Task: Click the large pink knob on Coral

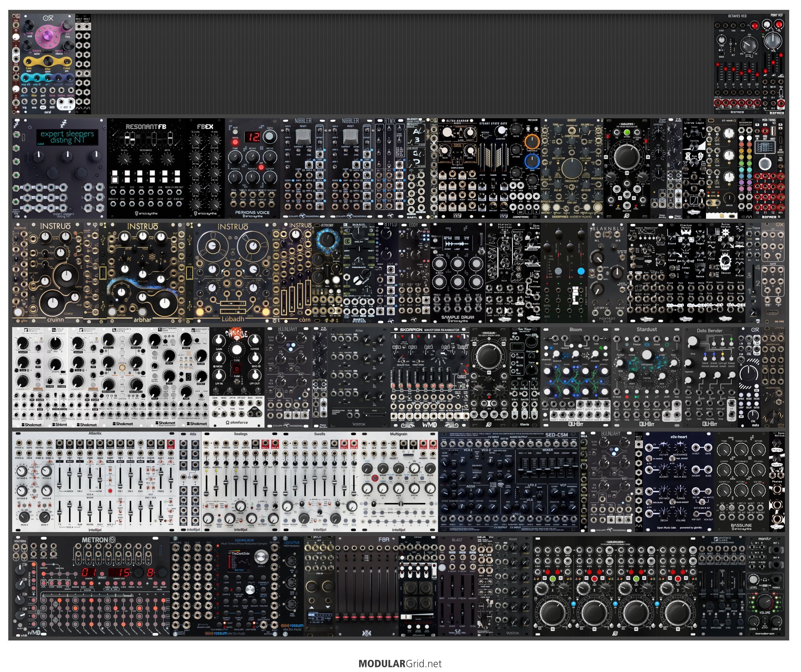Action: (48, 36)
